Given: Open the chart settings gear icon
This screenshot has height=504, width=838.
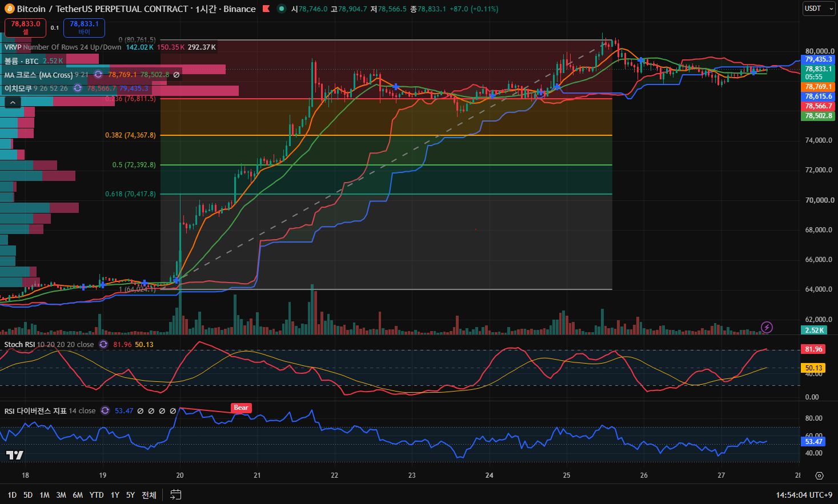Looking at the screenshot, I should (x=819, y=475).
